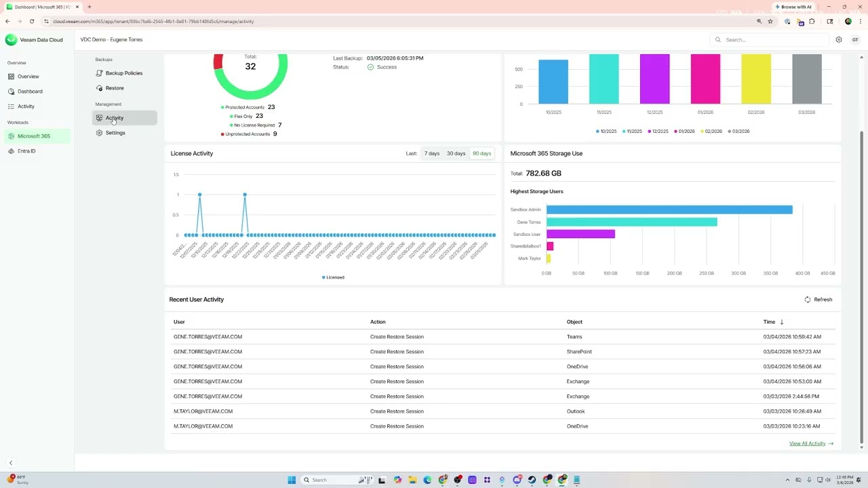Click the Refresh button for Recent User Activity

(818, 300)
